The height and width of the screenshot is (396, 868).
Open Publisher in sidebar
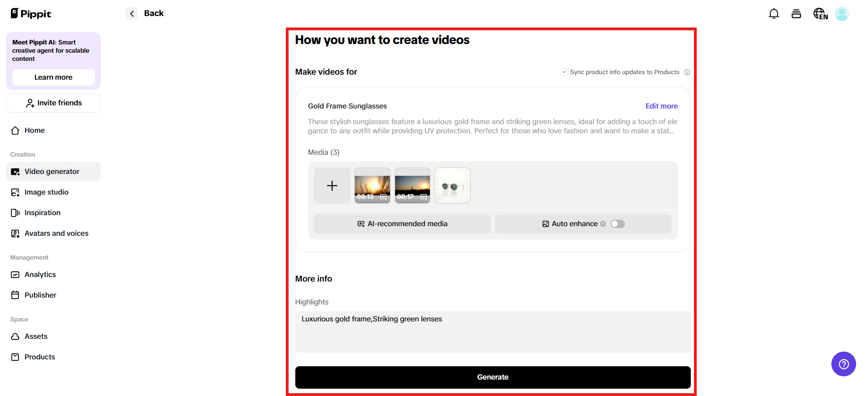coord(53,295)
